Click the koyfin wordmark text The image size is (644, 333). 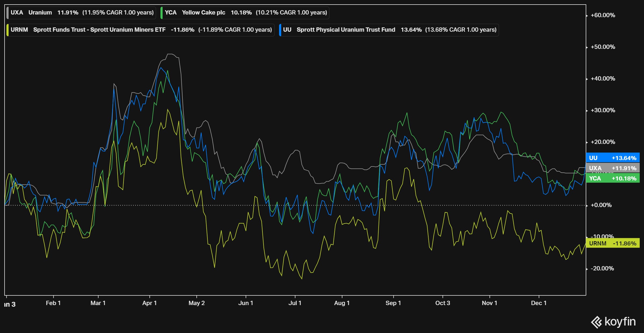pos(620,322)
